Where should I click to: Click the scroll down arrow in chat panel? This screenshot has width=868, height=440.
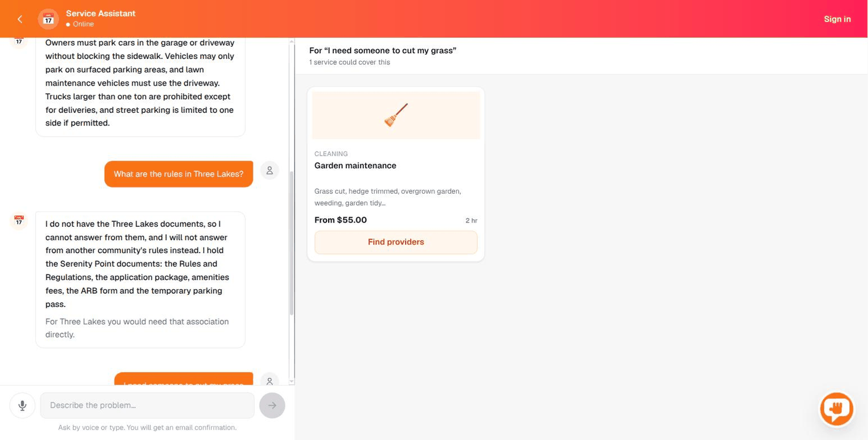tap(292, 382)
